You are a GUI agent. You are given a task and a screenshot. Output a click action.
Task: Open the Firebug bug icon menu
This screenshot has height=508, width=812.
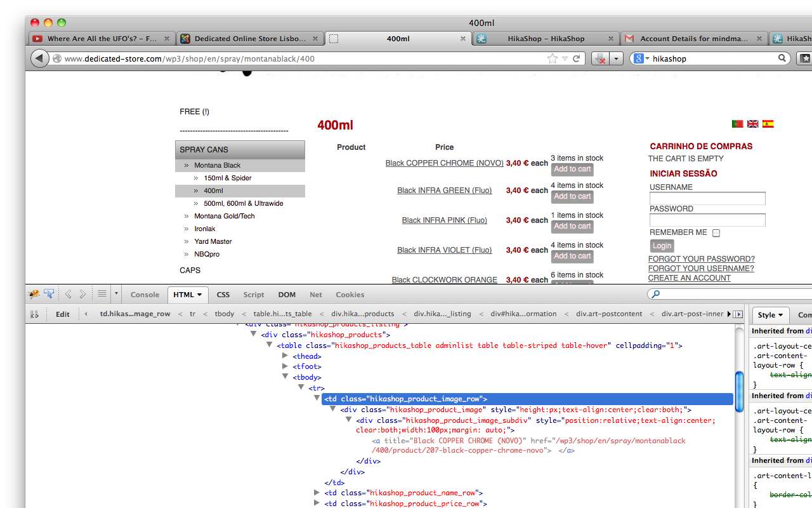(x=34, y=294)
